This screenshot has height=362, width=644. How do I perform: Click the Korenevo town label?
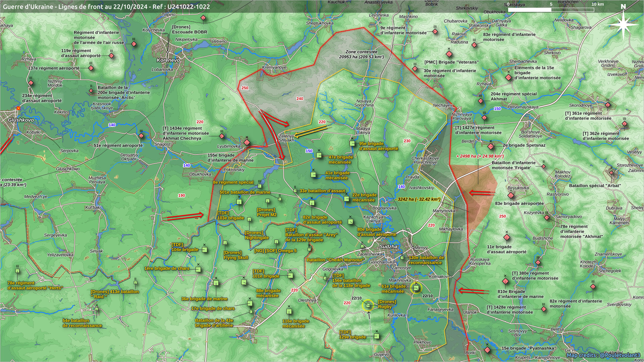[x=168, y=60]
